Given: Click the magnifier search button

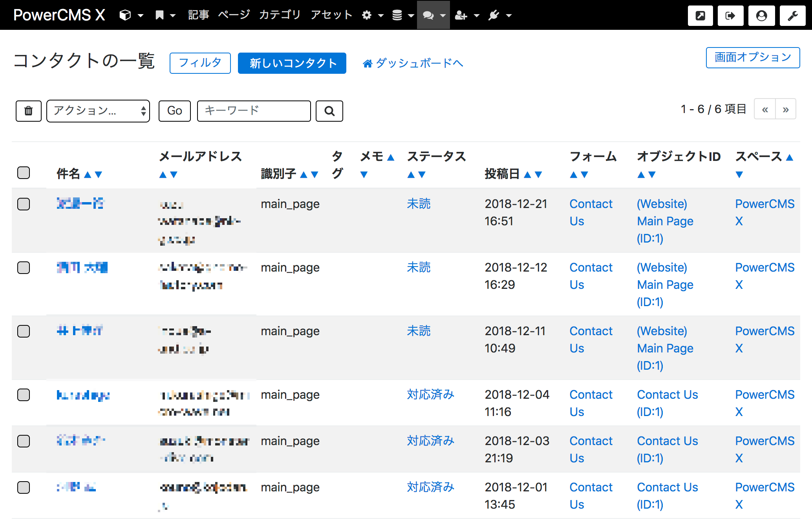Looking at the screenshot, I should click(329, 111).
